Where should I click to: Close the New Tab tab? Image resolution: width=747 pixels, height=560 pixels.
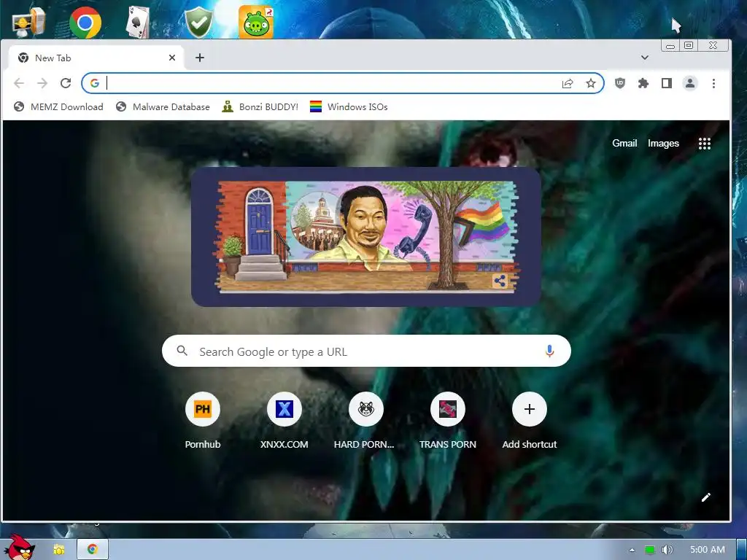tap(172, 58)
